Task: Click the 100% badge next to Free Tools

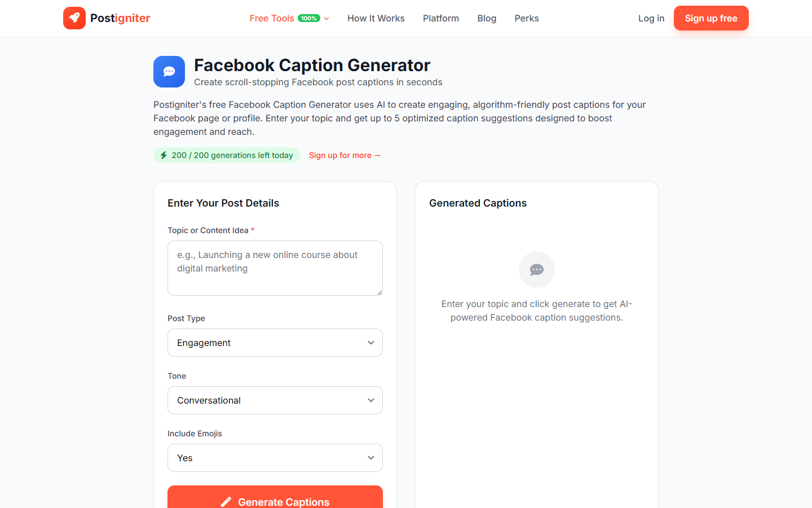Action: coord(310,17)
